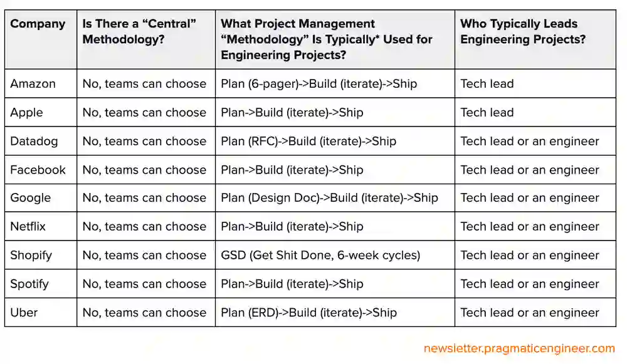Click the "Plan (ERD)->Build (iterate)->Ship" cell
The height and width of the screenshot is (364, 627).
[x=308, y=313]
